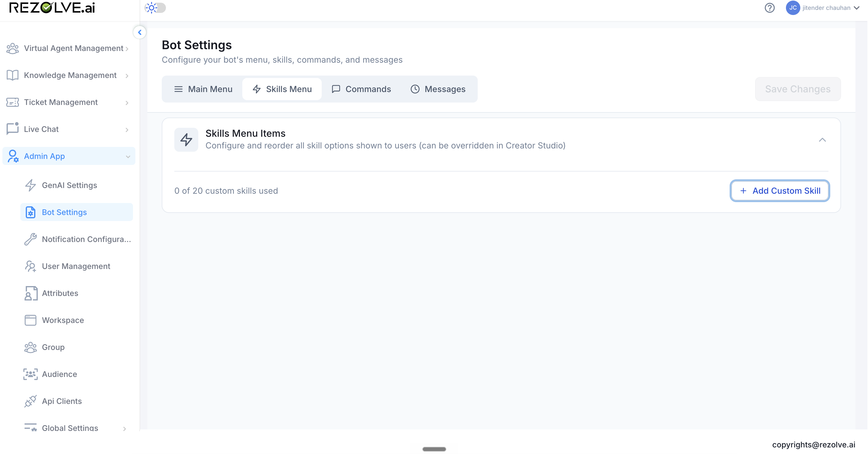Click the JC user avatar
The image size is (868, 454).
793,8
